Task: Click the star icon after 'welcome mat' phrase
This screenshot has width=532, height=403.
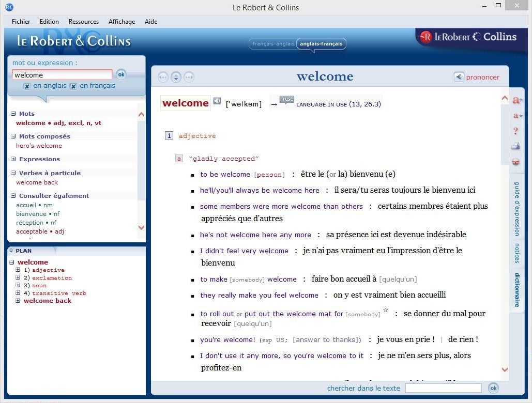Action: coord(386,310)
